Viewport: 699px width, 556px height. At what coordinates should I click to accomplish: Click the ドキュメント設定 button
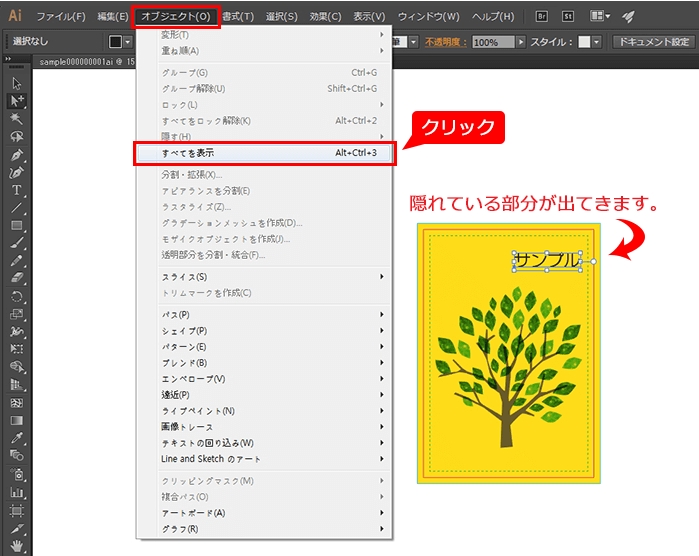tap(653, 42)
